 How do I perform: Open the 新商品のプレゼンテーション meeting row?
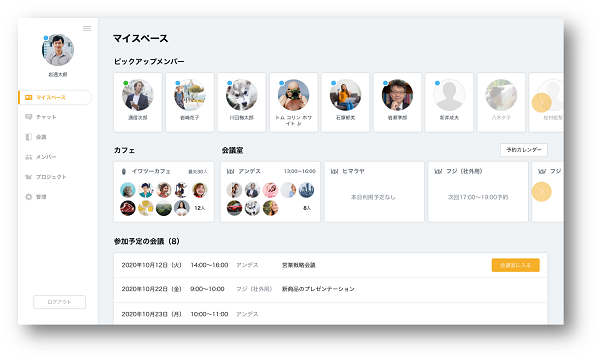pos(331,289)
